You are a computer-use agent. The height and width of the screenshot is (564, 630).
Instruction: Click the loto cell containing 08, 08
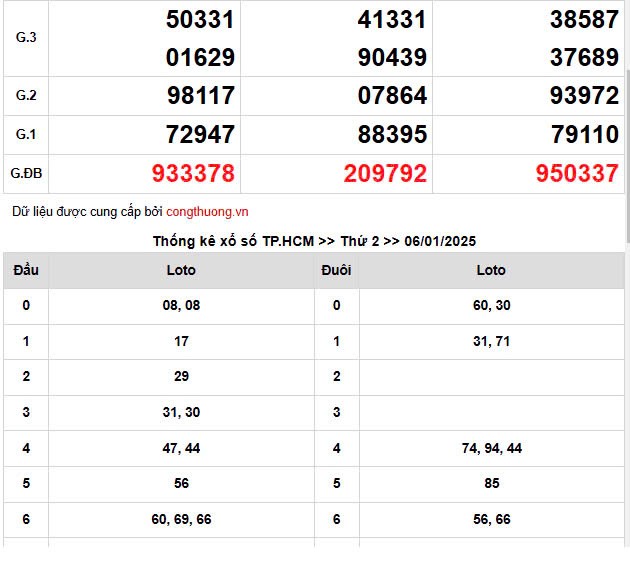181,306
